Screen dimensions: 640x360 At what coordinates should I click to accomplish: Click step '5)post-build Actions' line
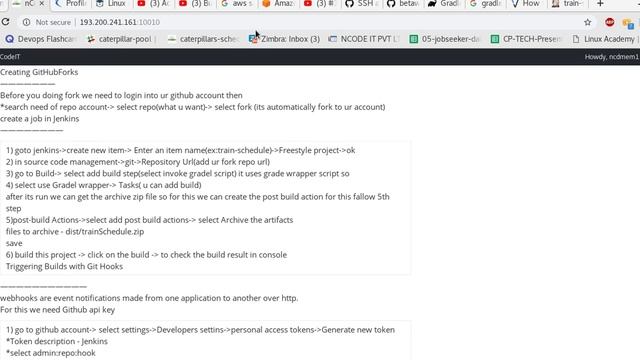[x=149, y=220]
